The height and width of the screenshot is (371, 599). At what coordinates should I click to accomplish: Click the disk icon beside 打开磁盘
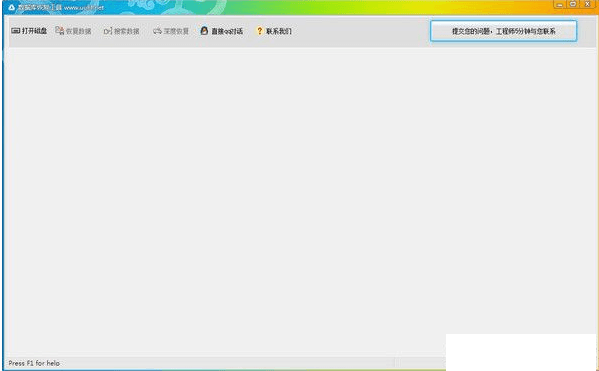(15, 31)
